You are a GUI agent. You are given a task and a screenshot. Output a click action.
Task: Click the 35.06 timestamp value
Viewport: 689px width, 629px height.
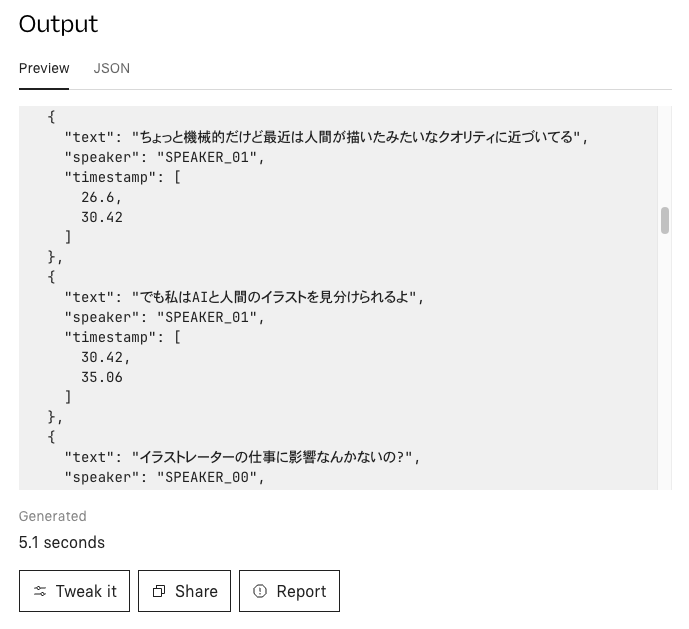[x=101, y=377]
